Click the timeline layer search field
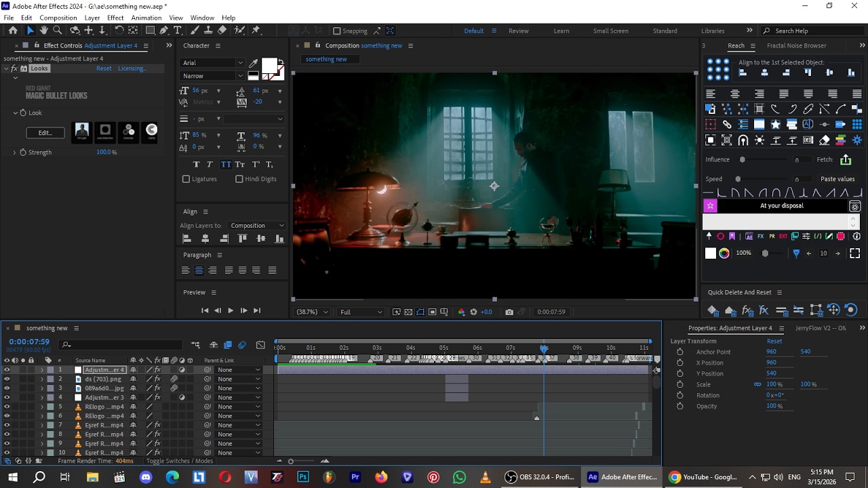 [122, 345]
